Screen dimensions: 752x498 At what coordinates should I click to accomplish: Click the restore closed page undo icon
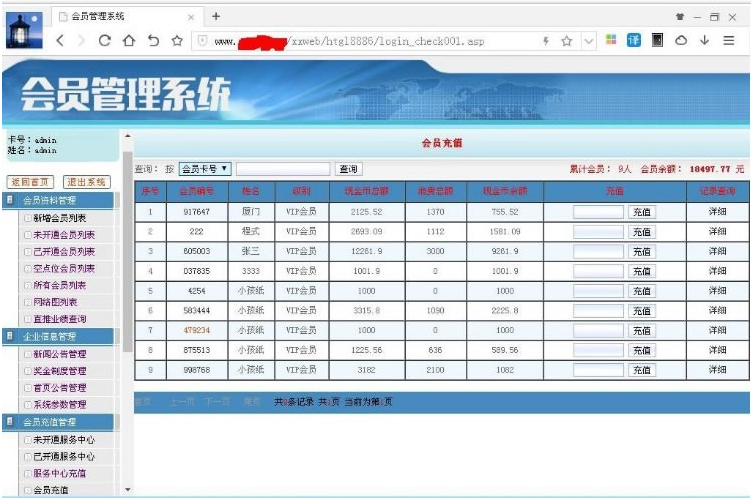tap(153, 41)
